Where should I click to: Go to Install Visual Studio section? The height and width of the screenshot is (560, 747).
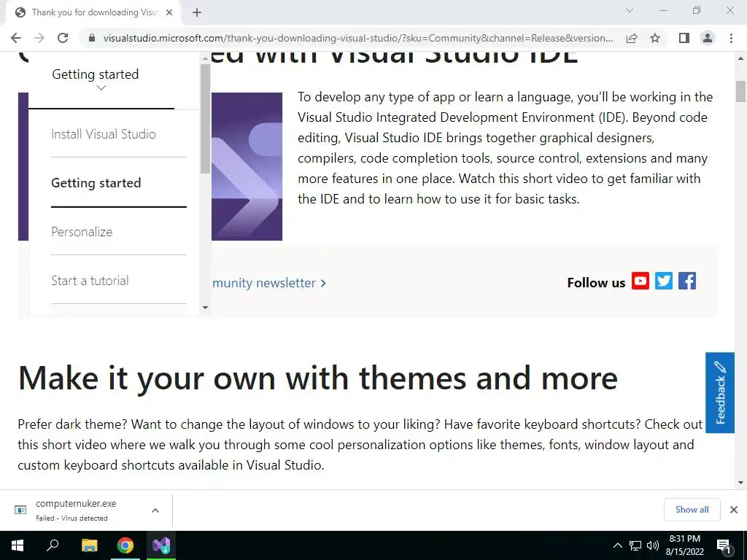coord(104,134)
